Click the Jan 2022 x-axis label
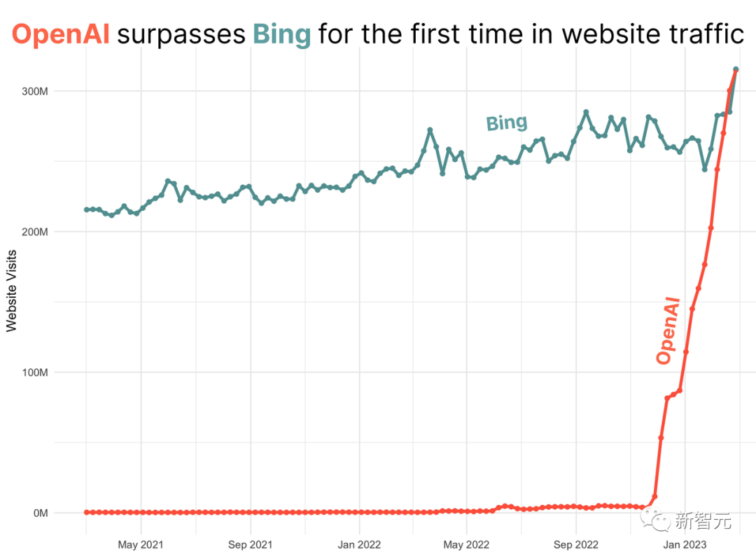Image resolution: width=756 pixels, height=554 pixels. pyautogui.click(x=359, y=545)
